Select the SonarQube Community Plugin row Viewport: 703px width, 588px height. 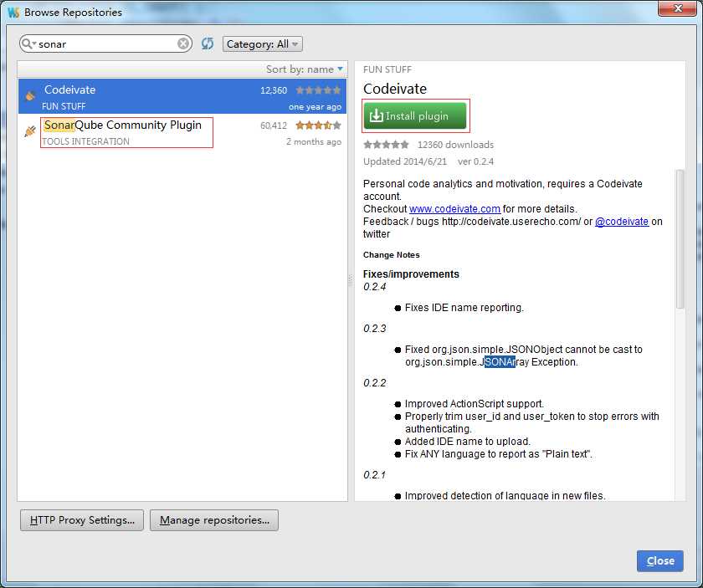click(x=182, y=131)
